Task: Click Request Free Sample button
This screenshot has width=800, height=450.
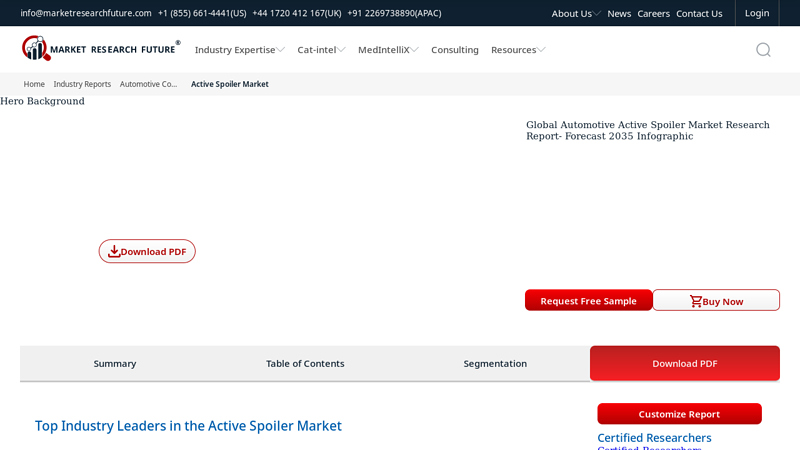Action: [x=588, y=300]
